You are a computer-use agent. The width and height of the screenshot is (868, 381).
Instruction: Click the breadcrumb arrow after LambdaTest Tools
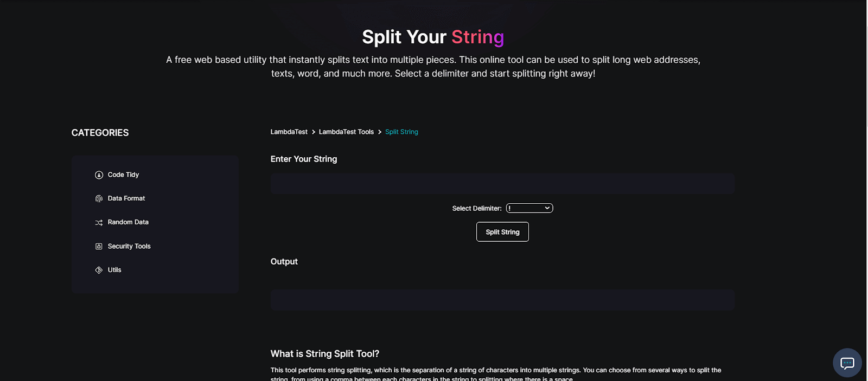coord(379,132)
